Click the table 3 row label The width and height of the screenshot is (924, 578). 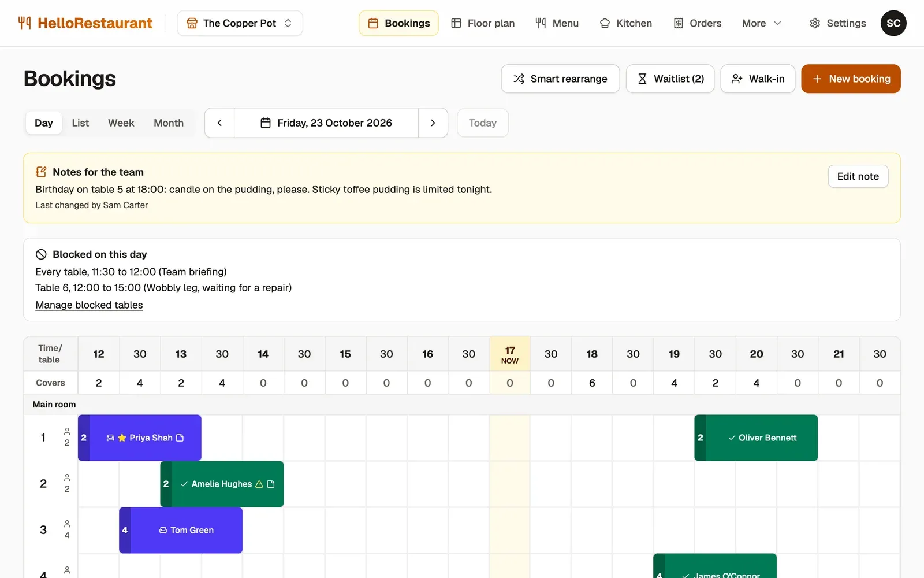coord(43,530)
